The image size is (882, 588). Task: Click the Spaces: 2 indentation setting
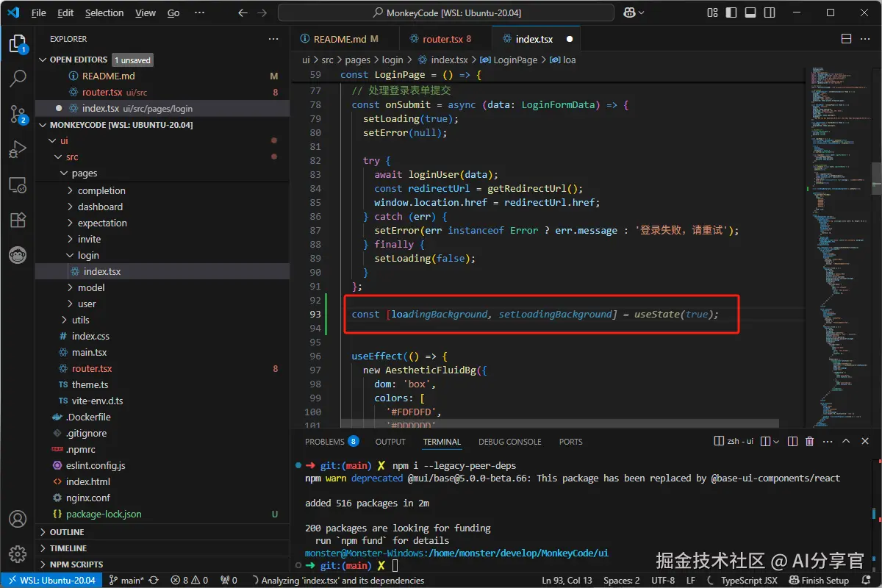(x=622, y=580)
